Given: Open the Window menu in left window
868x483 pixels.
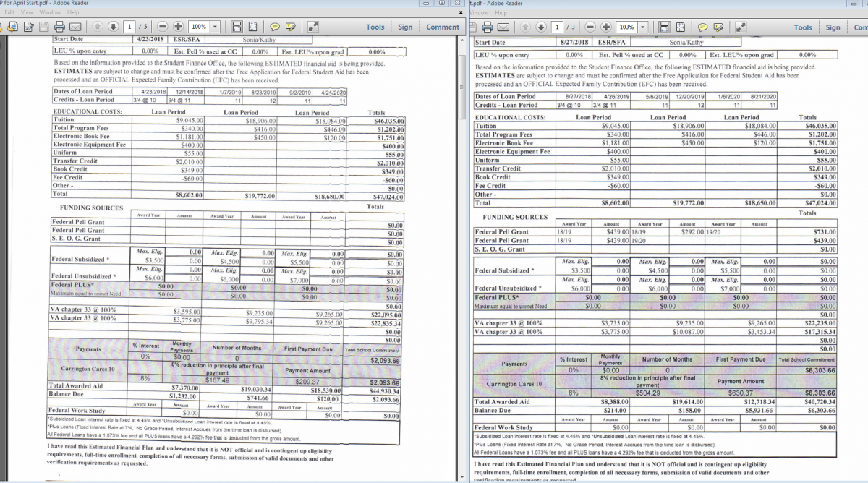Looking at the screenshot, I should [50, 12].
